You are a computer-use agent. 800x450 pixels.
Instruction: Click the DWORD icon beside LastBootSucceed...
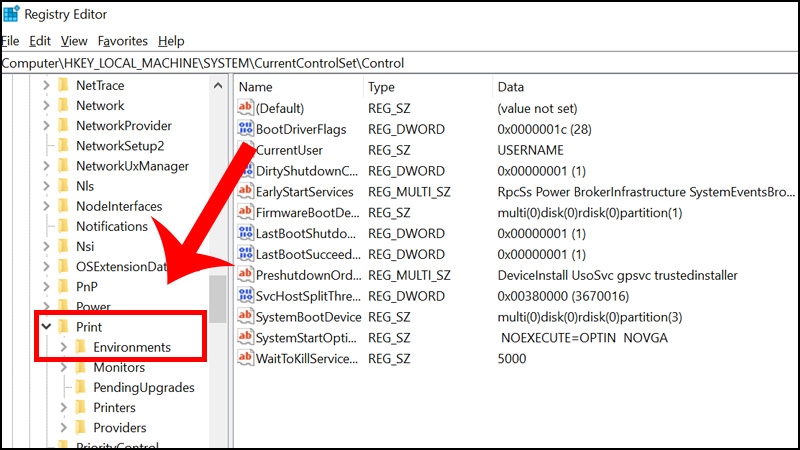(x=245, y=253)
